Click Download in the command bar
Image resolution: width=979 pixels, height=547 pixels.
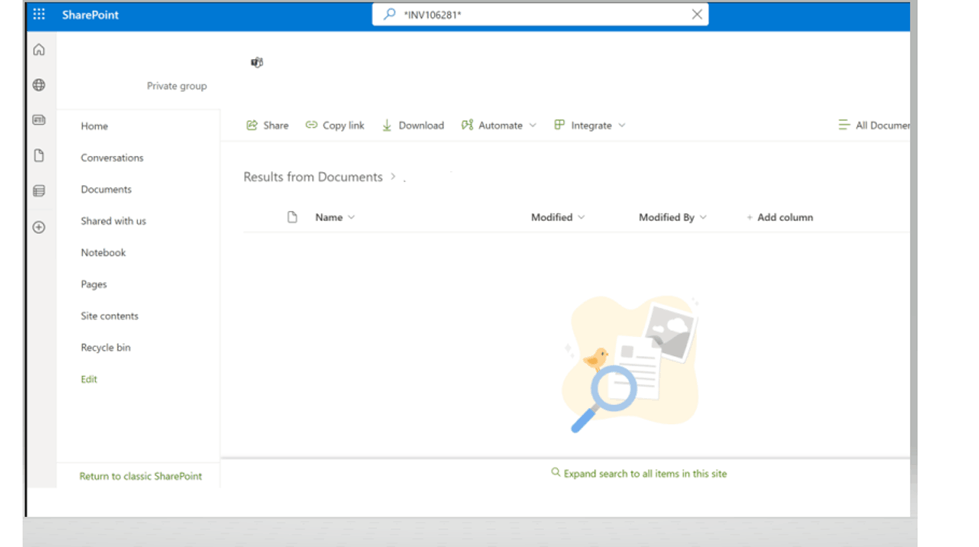tap(413, 126)
